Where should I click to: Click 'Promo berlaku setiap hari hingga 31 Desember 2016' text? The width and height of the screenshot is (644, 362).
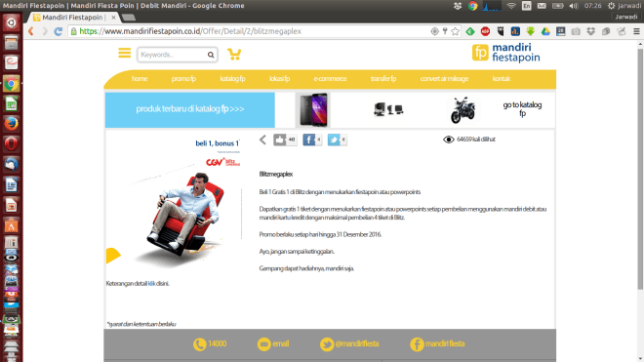tap(320, 234)
